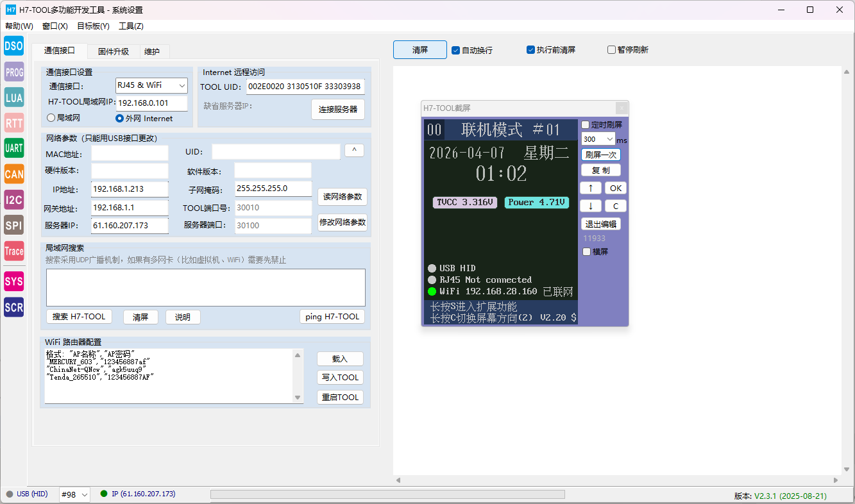The image size is (855, 504).
Task: Select the CAN bus icon
Action: pos(14,174)
